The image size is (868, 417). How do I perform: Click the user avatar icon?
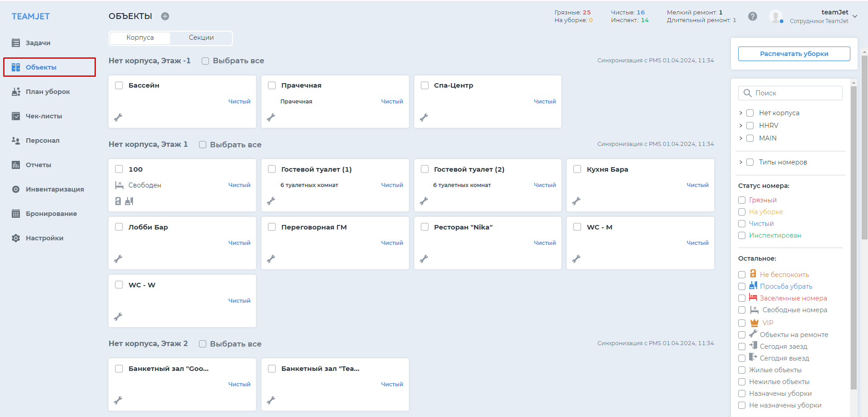(776, 17)
